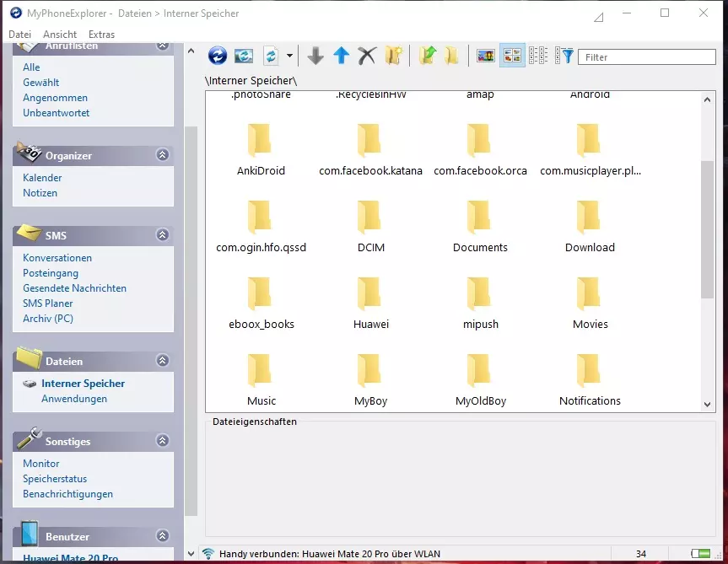728x564 pixels.
Task: Click the file list scroll down arrow
Action: [707, 405]
